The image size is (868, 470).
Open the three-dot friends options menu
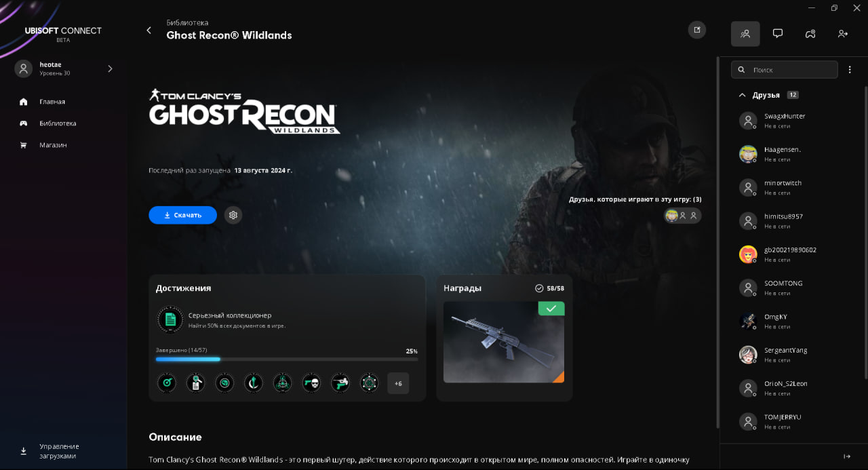[x=850, y=70]
